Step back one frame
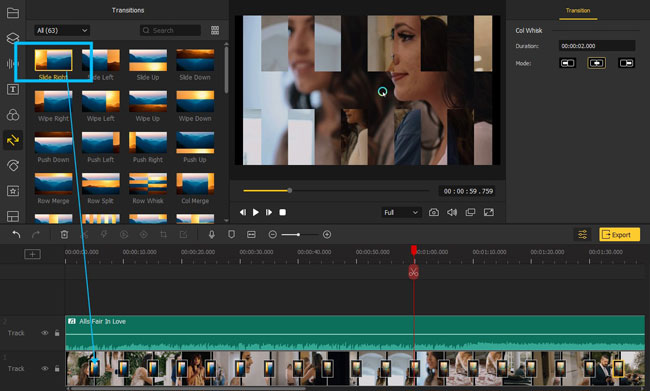This screenshot has height=391, width=650. [243, 212]
